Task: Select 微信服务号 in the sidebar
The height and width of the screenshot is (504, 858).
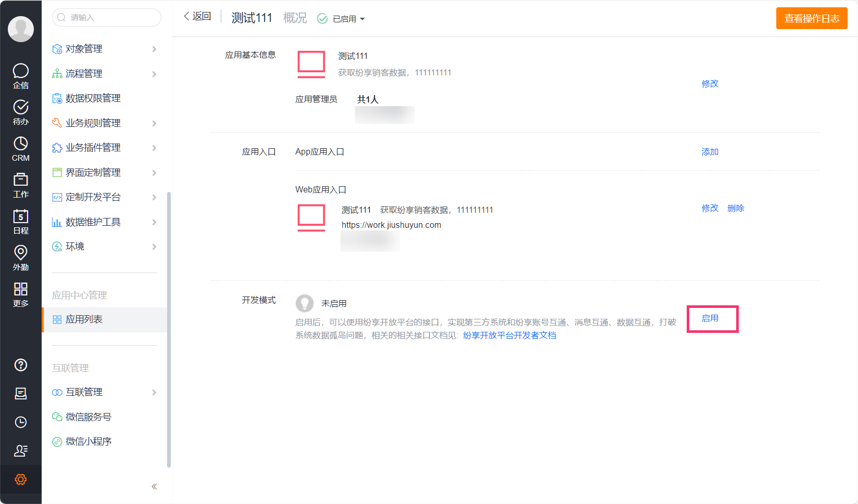Action: (89, 417)
